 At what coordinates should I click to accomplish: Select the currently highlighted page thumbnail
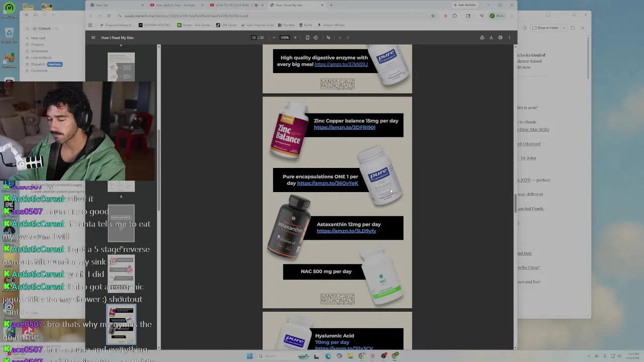121,325
